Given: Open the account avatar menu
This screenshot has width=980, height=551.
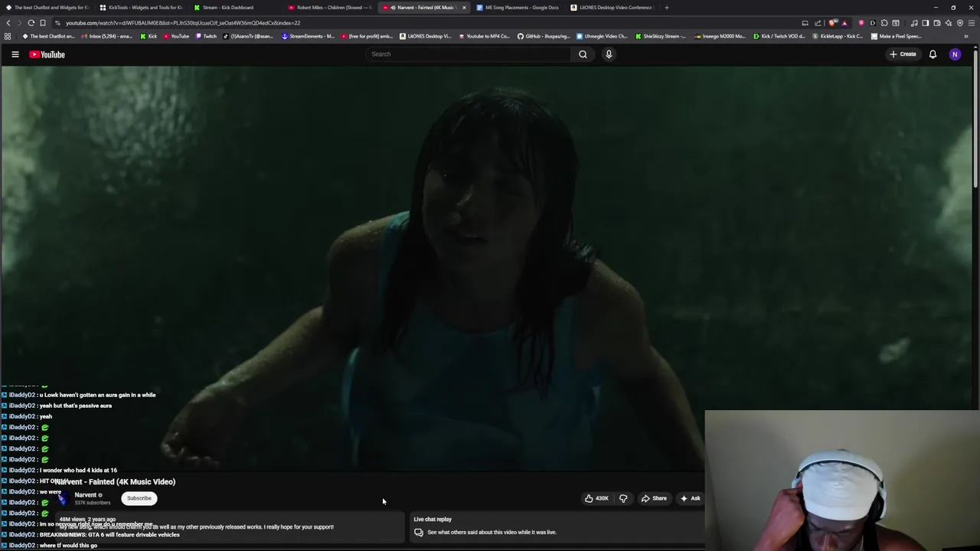Looking at the screenshot, I should click(x=955, y=54).
